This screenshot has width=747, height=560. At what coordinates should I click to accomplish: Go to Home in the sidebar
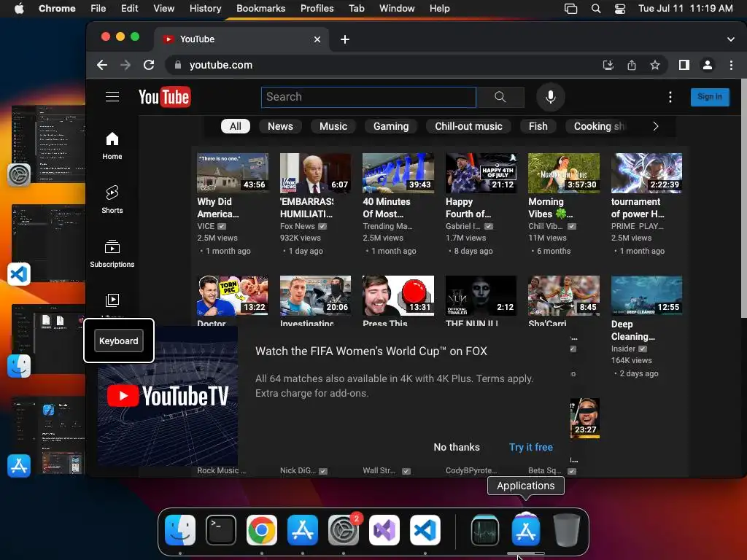(x=112, y=146)
